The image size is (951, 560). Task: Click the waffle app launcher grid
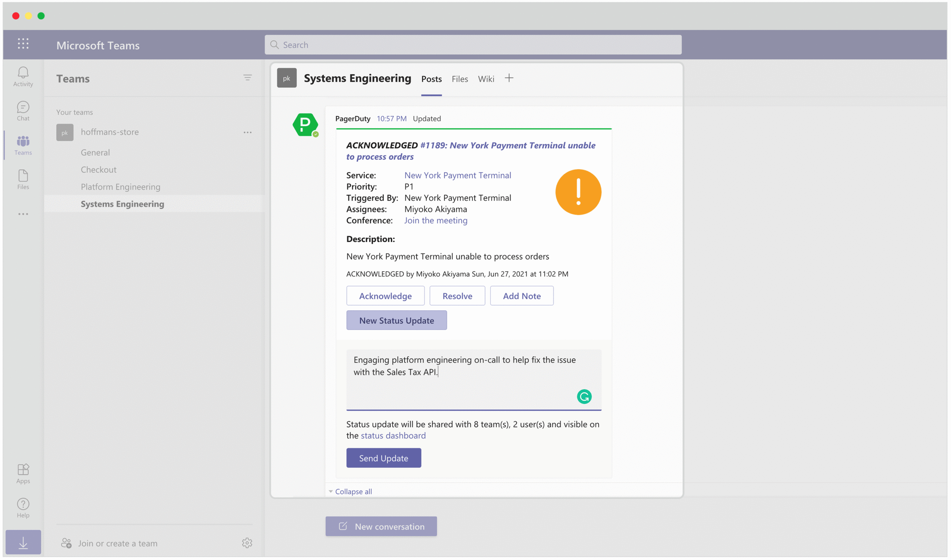coord(23,44)
